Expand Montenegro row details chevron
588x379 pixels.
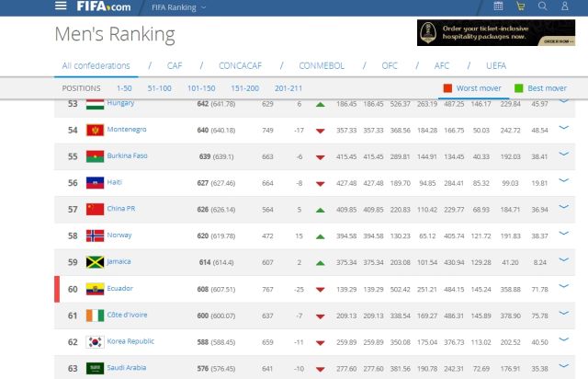click(x=564, y=130)
